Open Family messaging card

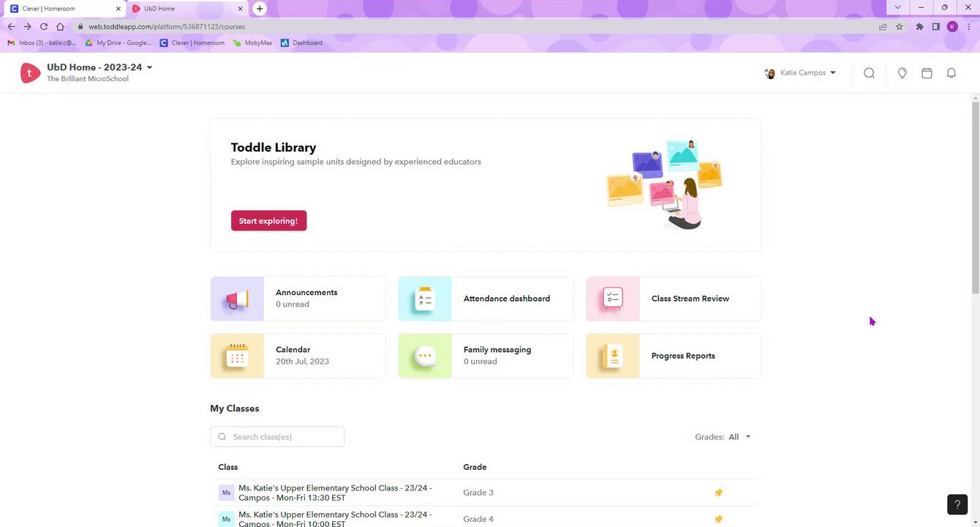point(486,356)
